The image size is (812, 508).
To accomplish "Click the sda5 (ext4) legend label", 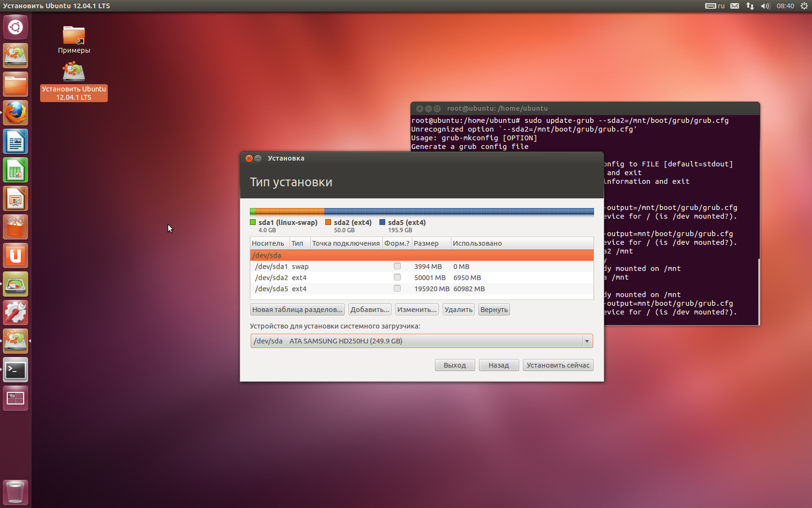I will pos(407,223).
